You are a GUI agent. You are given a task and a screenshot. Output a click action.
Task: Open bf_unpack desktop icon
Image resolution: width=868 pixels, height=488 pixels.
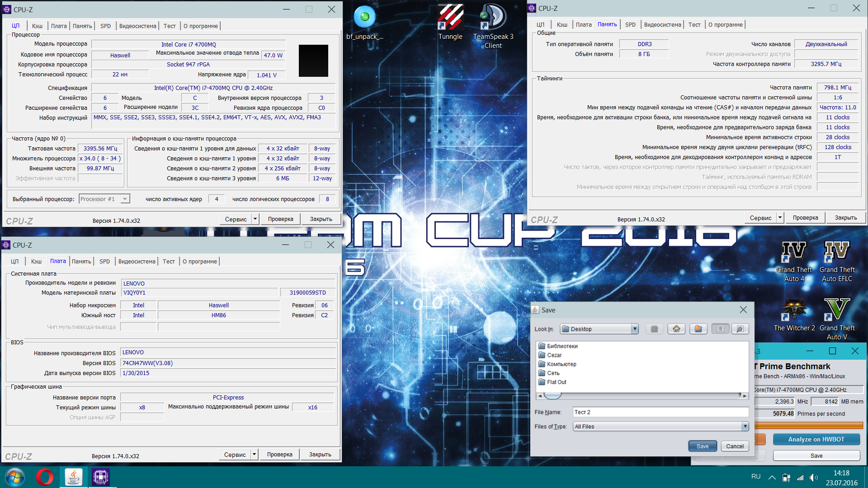(x=364, y=23)
